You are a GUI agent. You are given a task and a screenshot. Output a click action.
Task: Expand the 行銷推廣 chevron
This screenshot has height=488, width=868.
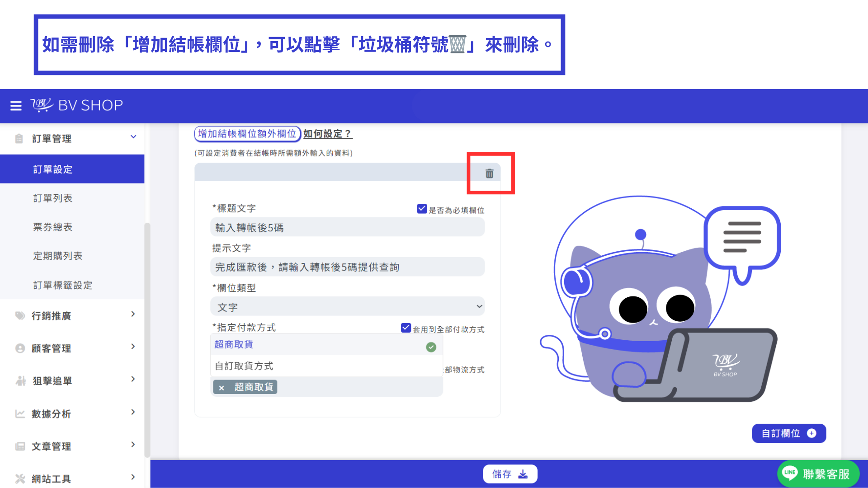(133, 314)
